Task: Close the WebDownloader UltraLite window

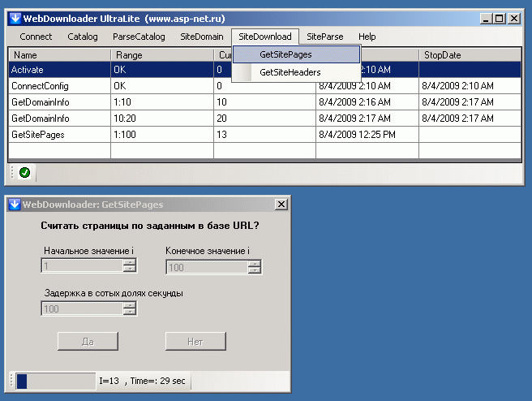Action: pos(514,19)
